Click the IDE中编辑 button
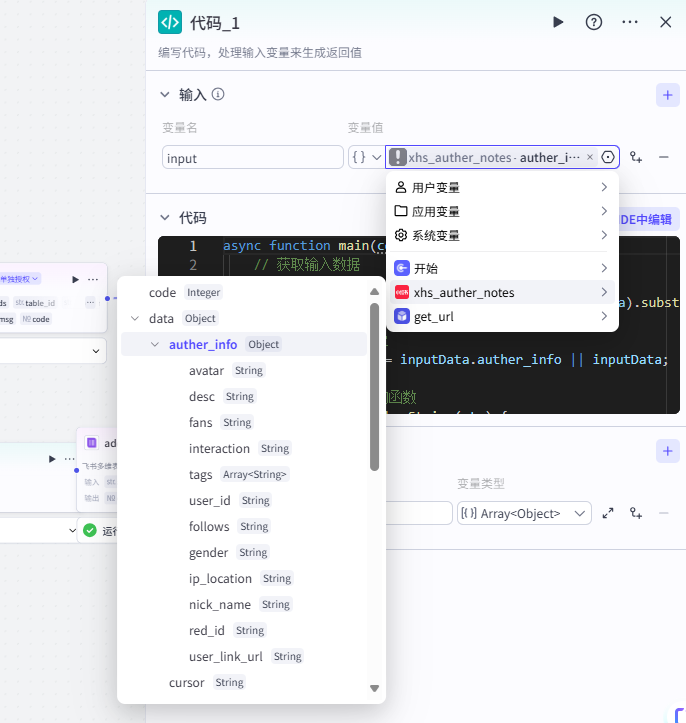The width and height of the screenshot is (686, 723). pos(647,219)
